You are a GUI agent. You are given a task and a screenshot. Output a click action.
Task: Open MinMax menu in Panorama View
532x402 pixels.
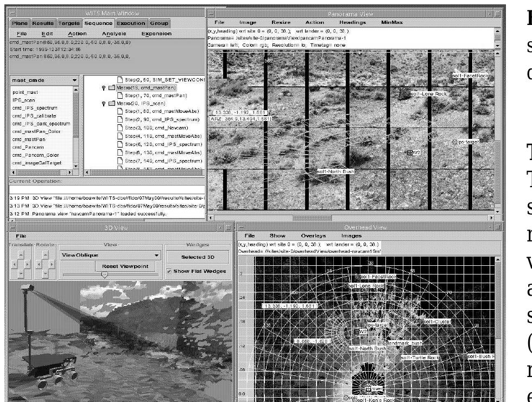point(392,22)
